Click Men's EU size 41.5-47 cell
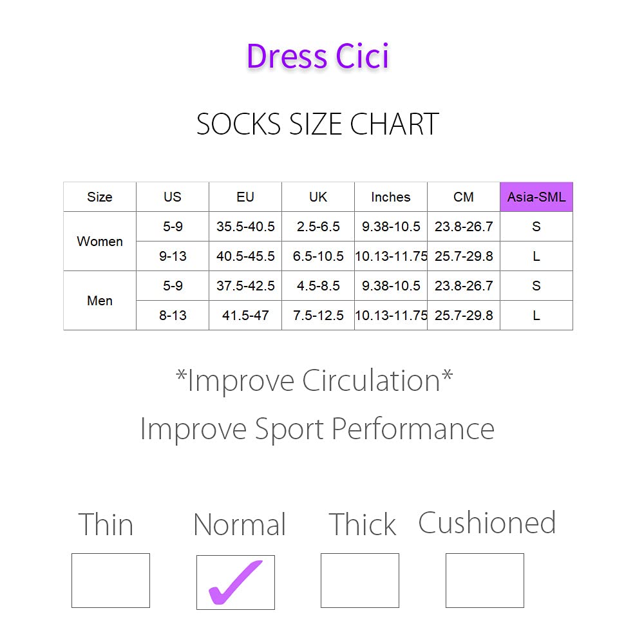The image size is (644, 644). 245,316
